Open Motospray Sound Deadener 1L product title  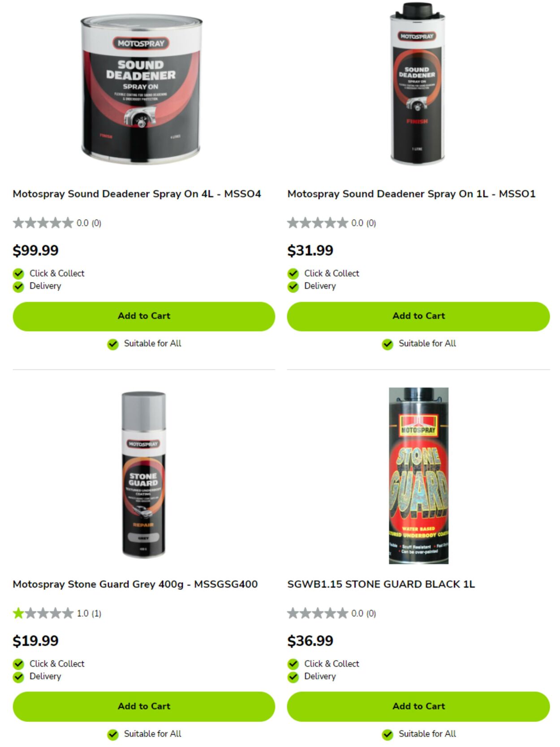(x=411, y=194)
